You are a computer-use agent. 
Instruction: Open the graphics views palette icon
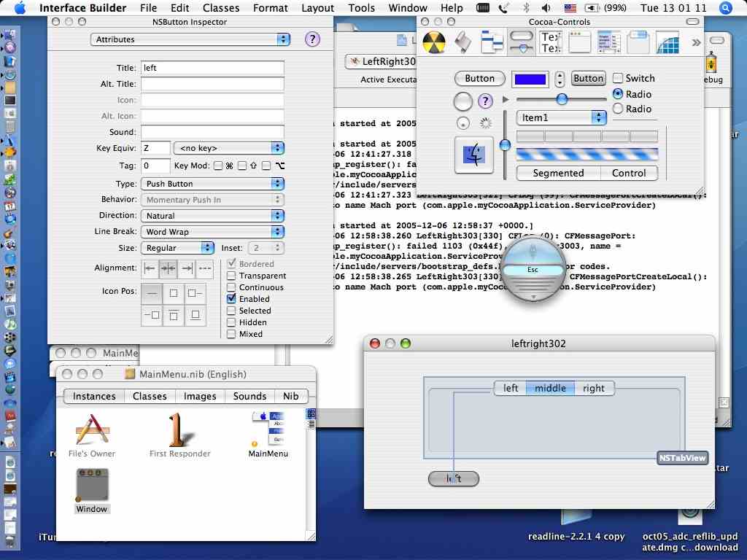[667, 42]
